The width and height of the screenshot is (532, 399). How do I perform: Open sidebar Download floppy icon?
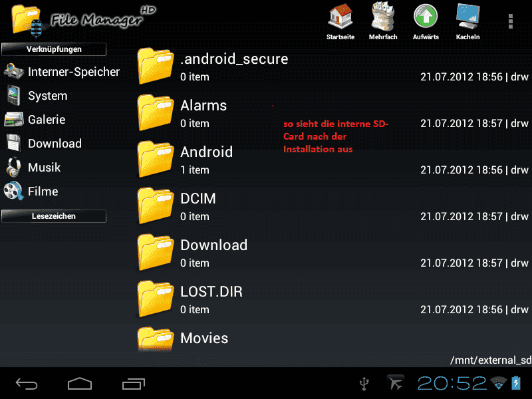click(13, 143)
